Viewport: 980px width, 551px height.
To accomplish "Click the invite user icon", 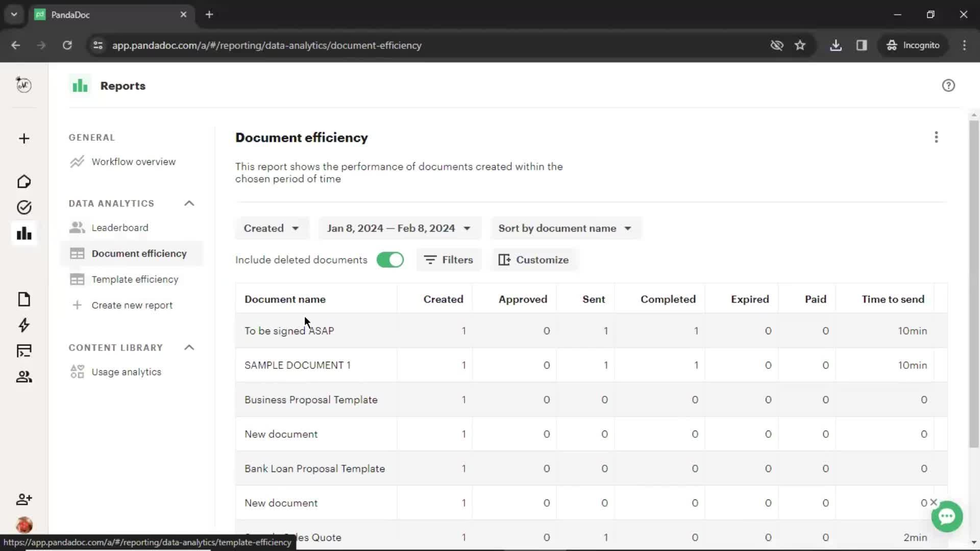I will [24, 499].
